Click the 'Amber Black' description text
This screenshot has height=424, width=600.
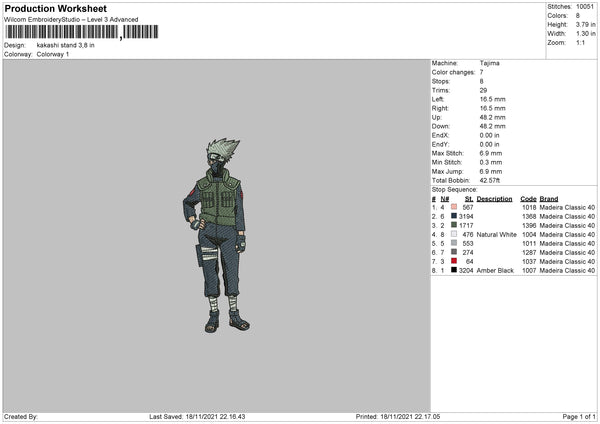495,271
